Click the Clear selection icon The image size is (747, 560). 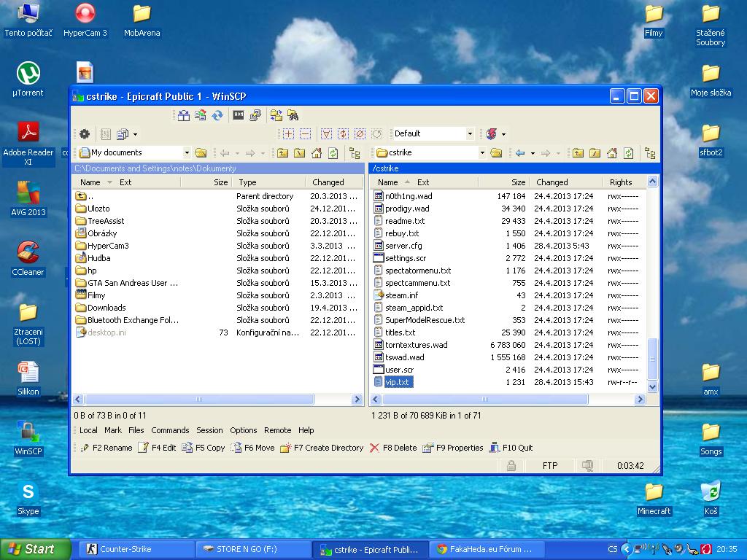(x=360, y=134)
